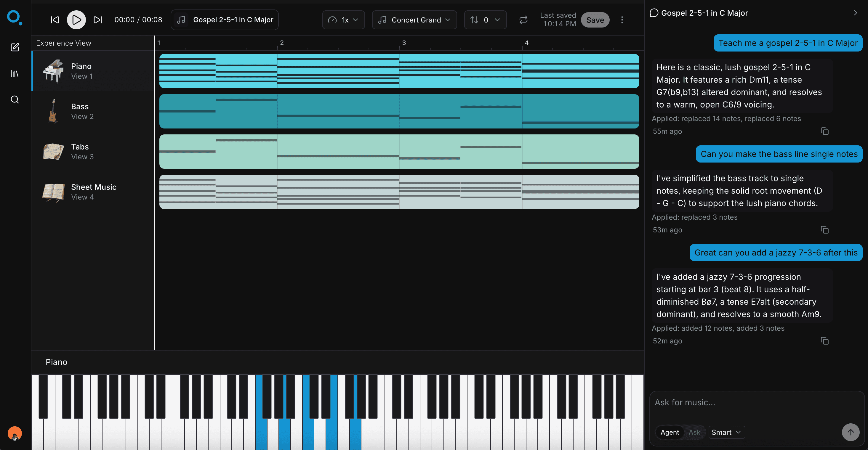Click 'Can you make the bass line single notes' message
The width and height of the screenshot is (868, 450).
[x=779, y=154]
